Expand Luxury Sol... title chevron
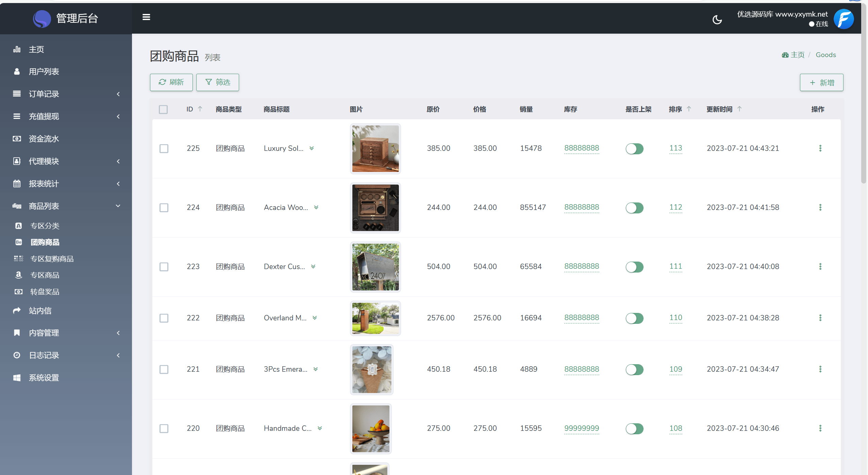868x475 pixels. [312, 148]
